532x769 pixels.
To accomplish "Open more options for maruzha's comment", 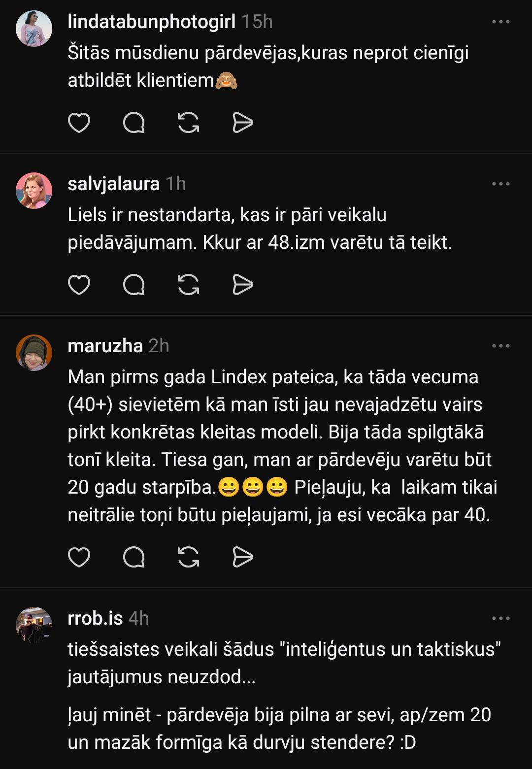I will (500, 346).
